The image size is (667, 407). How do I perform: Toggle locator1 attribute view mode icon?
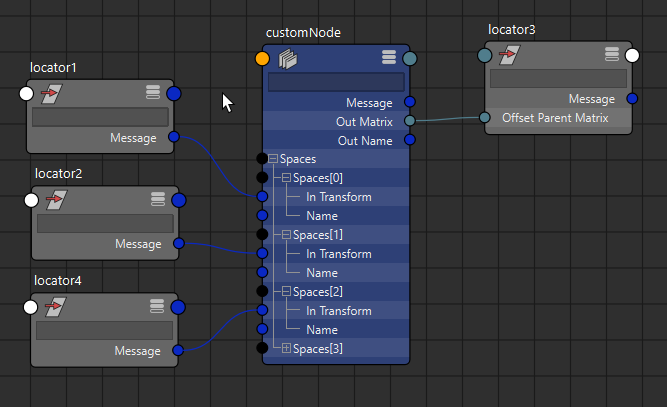tap(153, 93)
